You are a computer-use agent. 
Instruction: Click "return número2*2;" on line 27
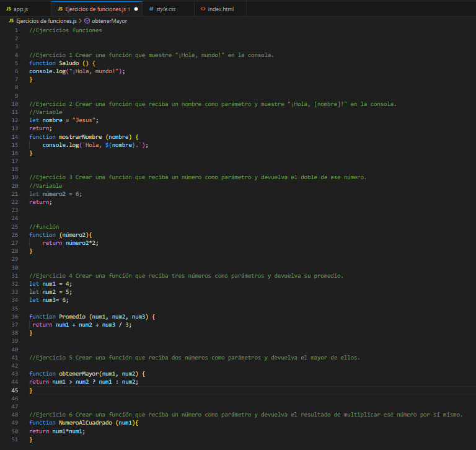(x=71, y=243)
